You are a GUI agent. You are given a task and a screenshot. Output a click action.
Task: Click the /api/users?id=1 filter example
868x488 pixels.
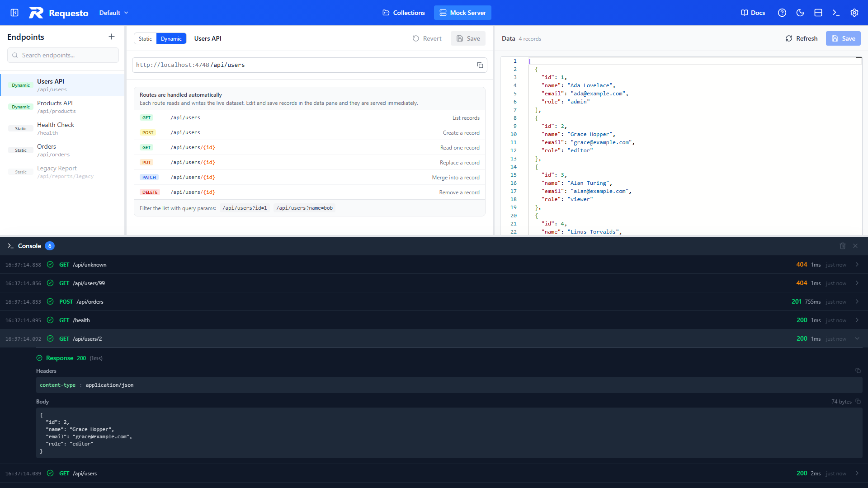245,208
